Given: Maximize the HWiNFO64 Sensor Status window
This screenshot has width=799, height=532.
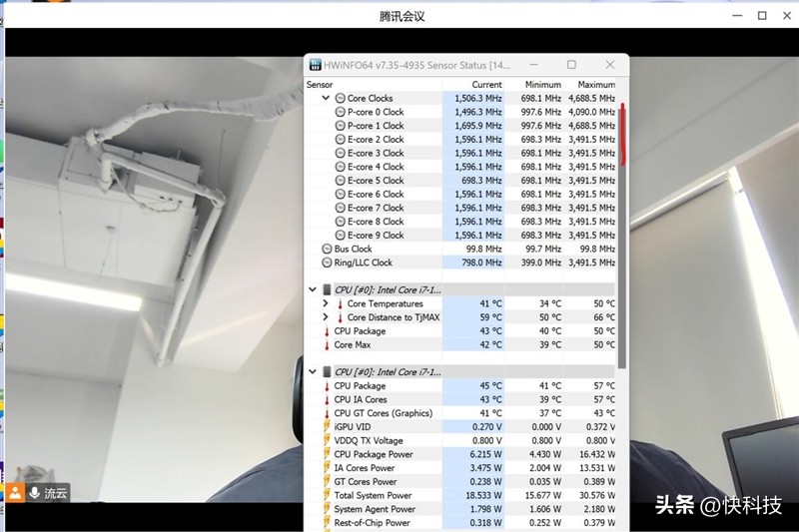Looking at the screenshot, I should [571, 65].
